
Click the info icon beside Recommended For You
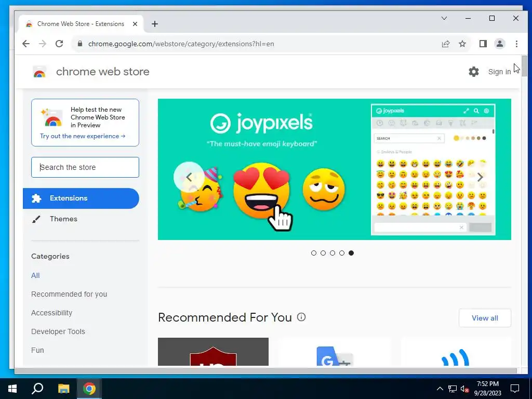[x=301, y=317]
